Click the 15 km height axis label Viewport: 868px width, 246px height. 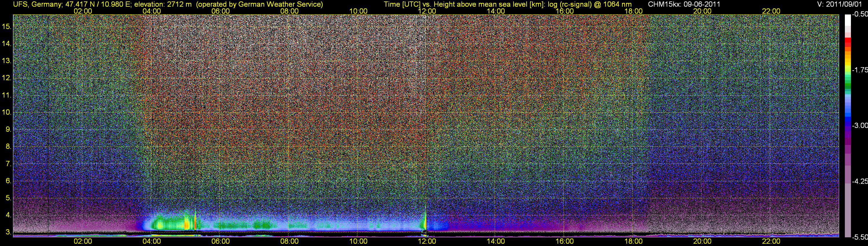7,27
